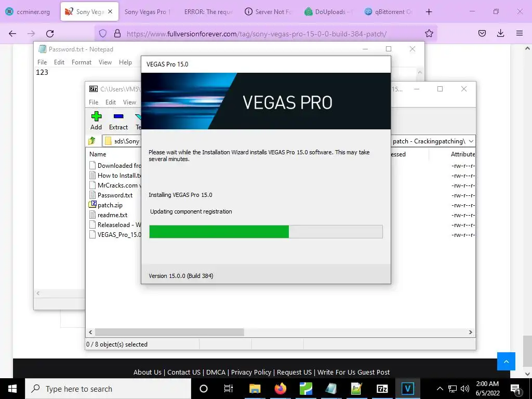Sort 7-Zip list by Name column
This screenshot has width=532, height=399.
coord(98,154)
